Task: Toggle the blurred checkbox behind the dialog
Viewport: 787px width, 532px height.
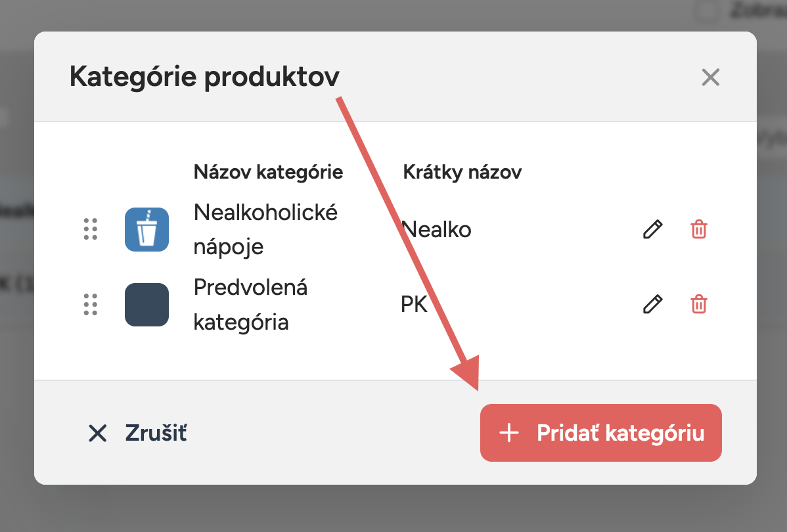Action: [707, 11]
